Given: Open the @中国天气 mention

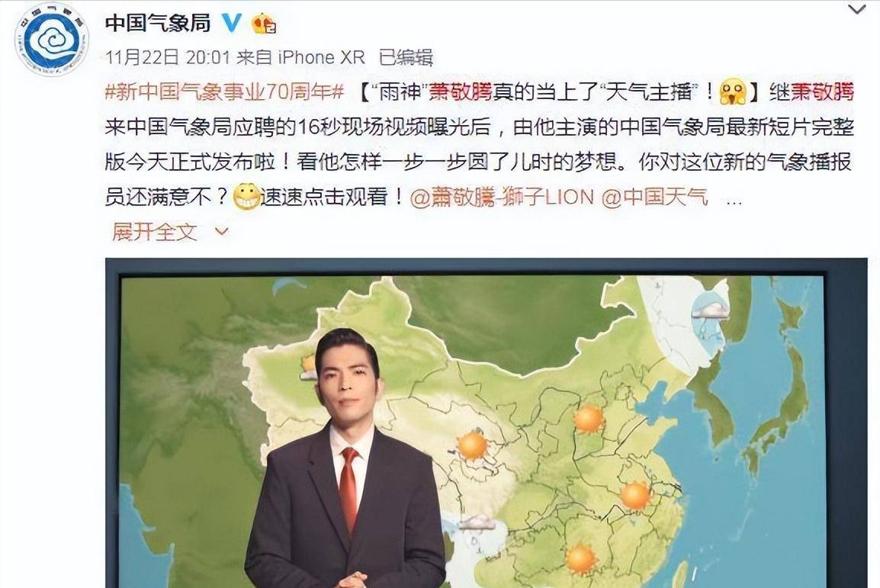Looking at the screenshot, I should [x=655, y=198].
